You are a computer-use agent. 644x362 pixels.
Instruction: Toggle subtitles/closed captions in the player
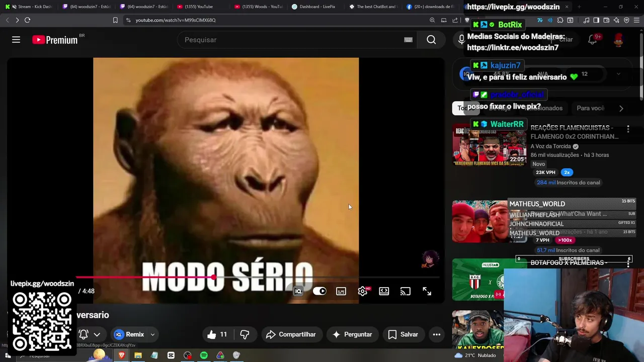(x=341, y=291)
